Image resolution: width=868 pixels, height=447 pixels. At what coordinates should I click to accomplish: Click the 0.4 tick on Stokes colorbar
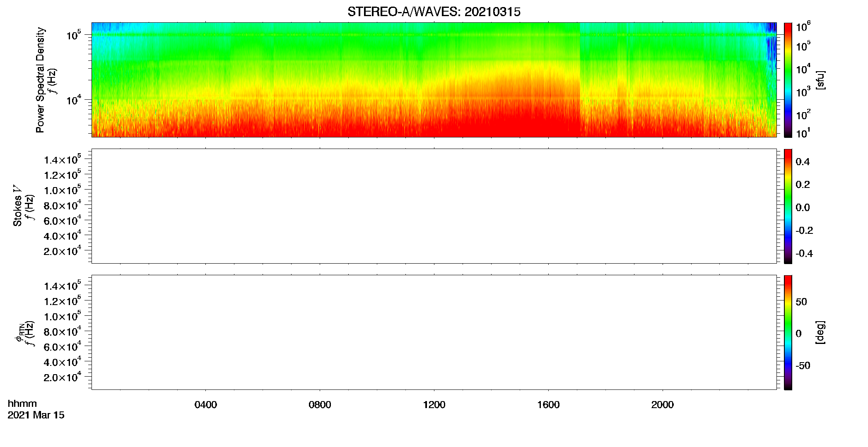pyautogui.click(x=803, y=162)
